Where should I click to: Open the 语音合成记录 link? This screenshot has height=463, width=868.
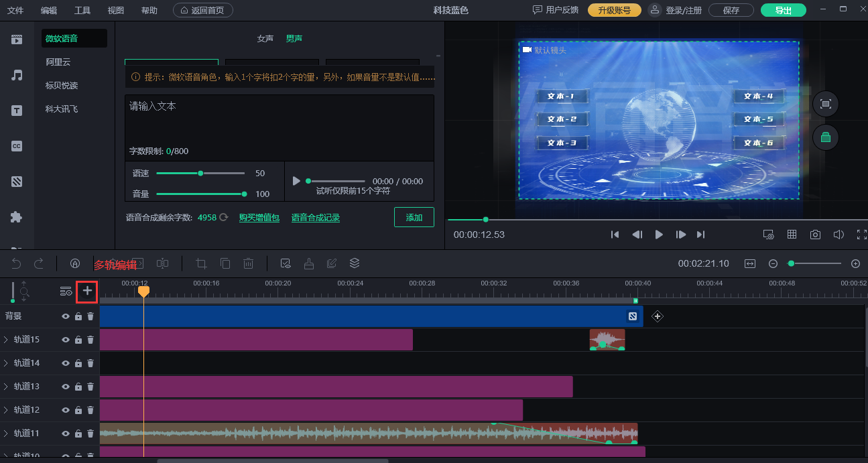(315, 216)
